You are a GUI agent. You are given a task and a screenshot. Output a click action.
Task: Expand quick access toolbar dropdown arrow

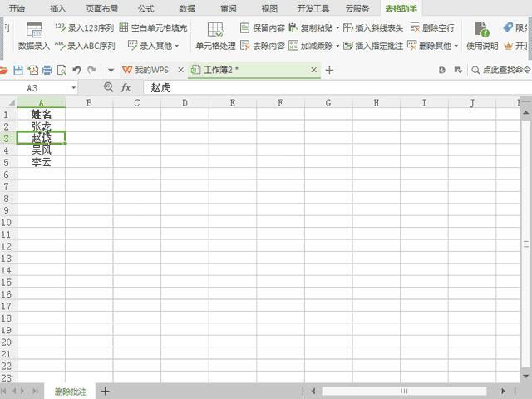pyautogui.click(x=111, y=71)
